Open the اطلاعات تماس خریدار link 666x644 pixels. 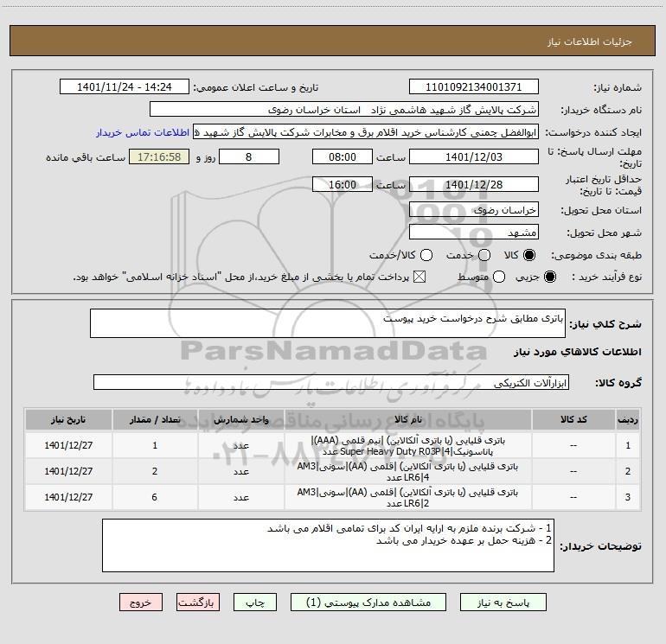click(x=143, y=132)
